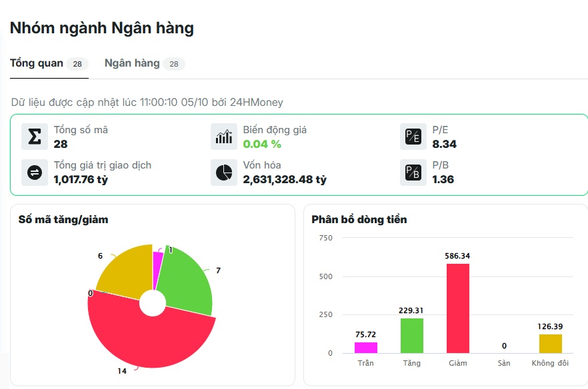Click the pie label 6
This screenshot has width=588, height=389.
100,256
